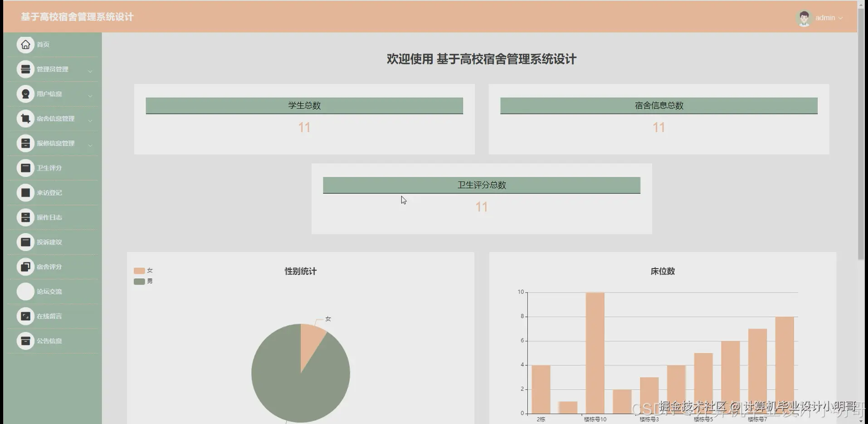The width and height of the screenshot is (868, 424).
Task: Click the 管理员管理 sidebar icon
Action: tap(25, 69)
